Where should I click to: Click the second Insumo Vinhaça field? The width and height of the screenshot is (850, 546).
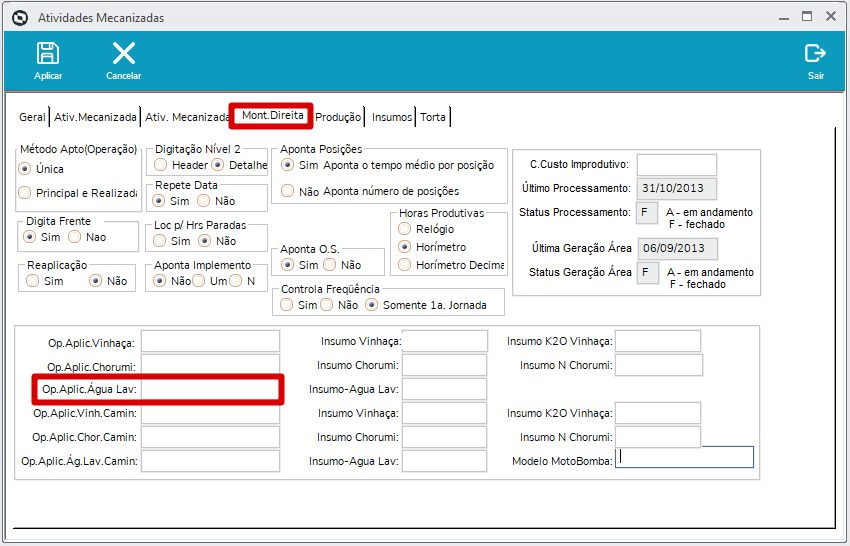pos(445,413)
